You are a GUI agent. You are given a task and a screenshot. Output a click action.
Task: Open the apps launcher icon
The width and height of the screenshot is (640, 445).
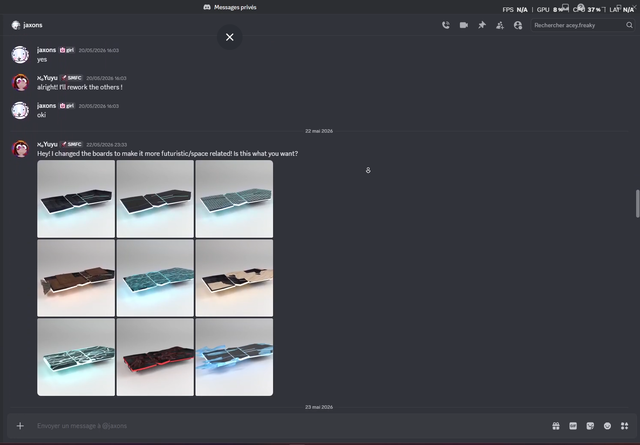pos(624,426)
